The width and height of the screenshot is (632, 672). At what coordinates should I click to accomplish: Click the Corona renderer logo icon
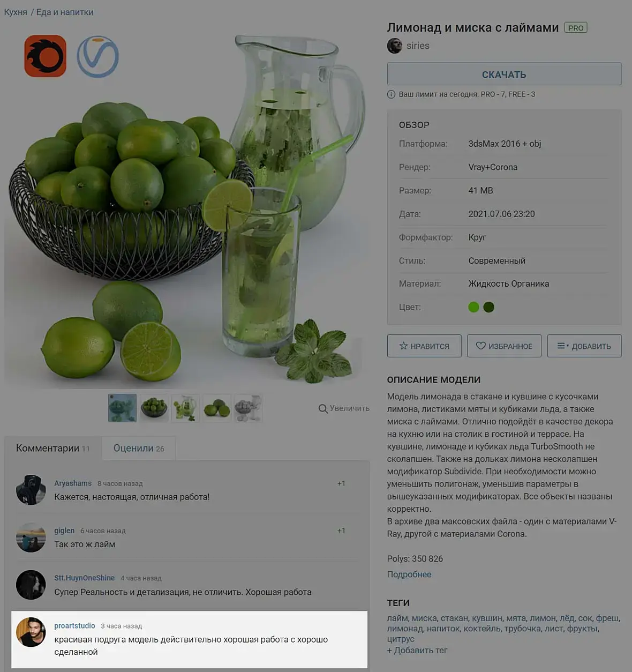click(x=45, y=56)
